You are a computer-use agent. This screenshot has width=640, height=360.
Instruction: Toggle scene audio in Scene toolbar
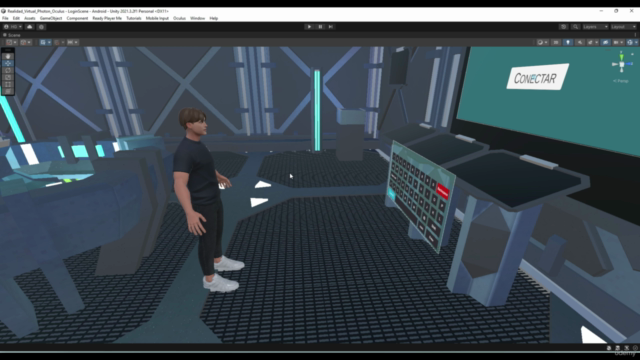(580, 42)
